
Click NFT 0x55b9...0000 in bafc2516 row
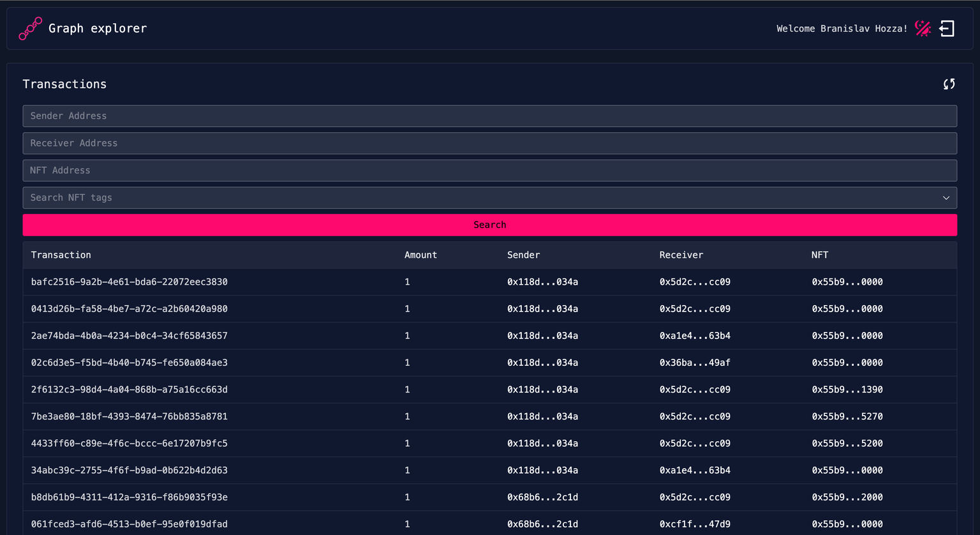847,282
